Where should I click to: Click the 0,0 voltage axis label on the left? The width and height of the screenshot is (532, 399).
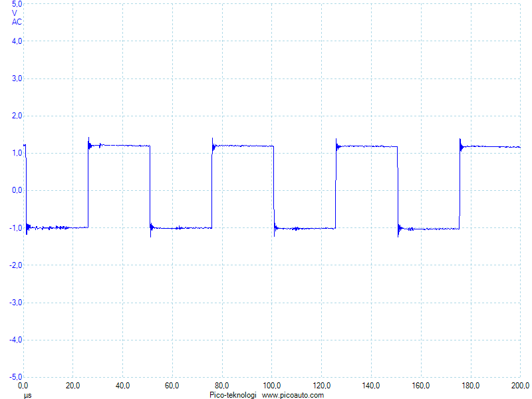17,190
